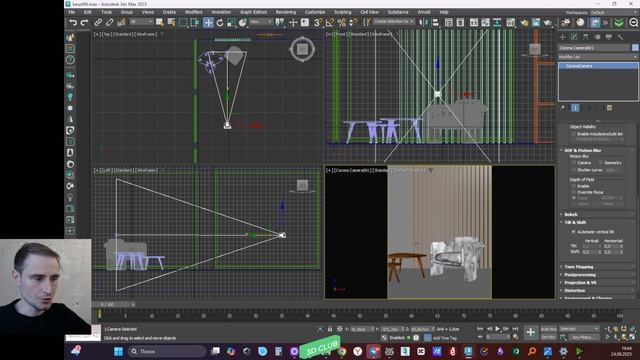The image size is (640, 360).
Task: Click the object name field Corona Camera001
Action: pyautogui.click(x=594, y=48)
